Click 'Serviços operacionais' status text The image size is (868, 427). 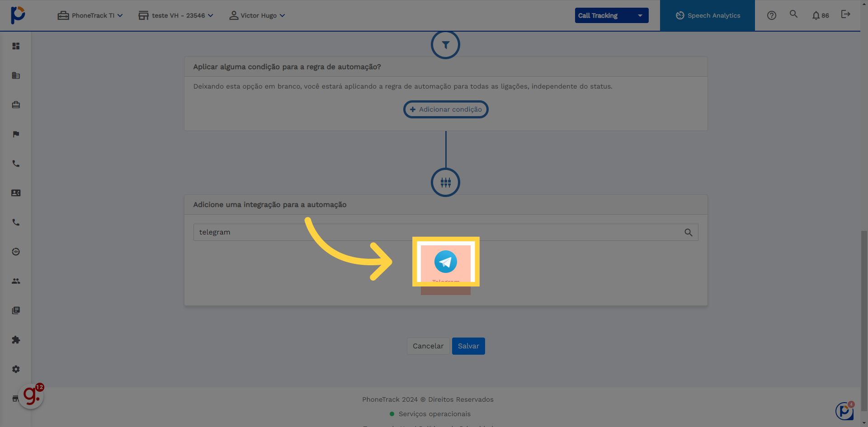pos(434,414)
